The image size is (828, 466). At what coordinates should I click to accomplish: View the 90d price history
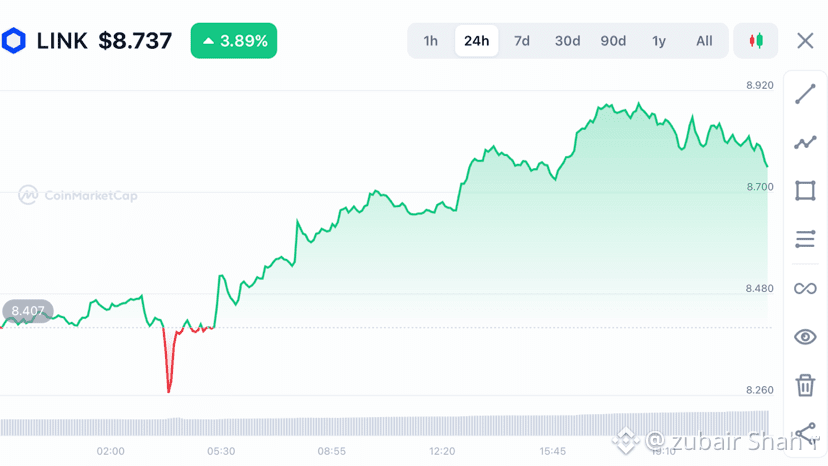click(613, 41)
